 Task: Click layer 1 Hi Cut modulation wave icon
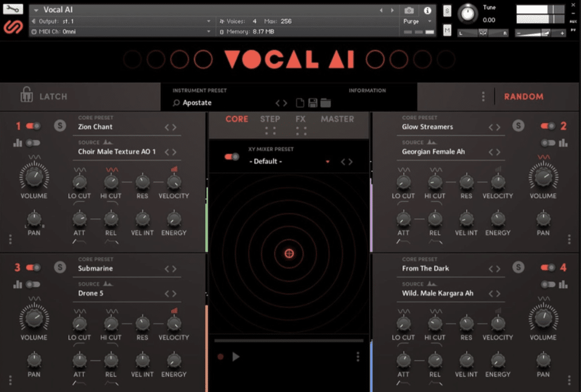[112, 169]
